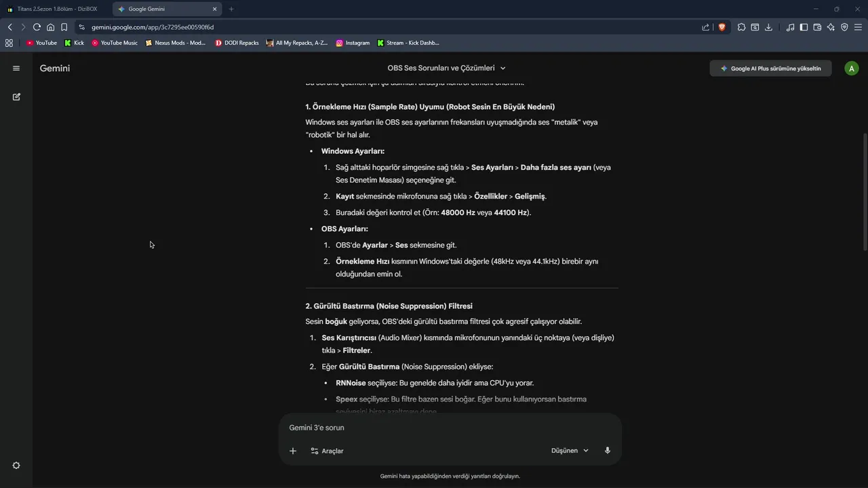The image size is (868, 488).
Task: Expand the OBS Ses Sorunları conversation title menu
Action: pos(447,68)
